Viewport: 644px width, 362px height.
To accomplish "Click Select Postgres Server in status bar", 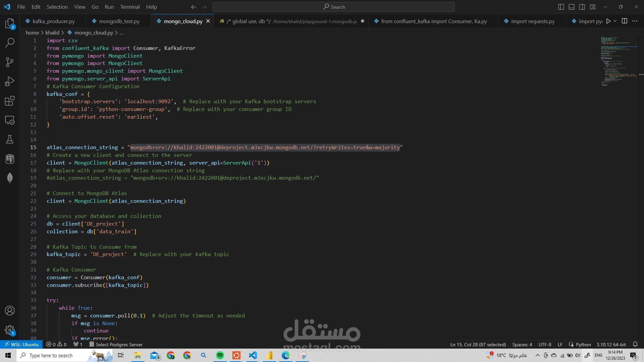I will pos(116,344).
